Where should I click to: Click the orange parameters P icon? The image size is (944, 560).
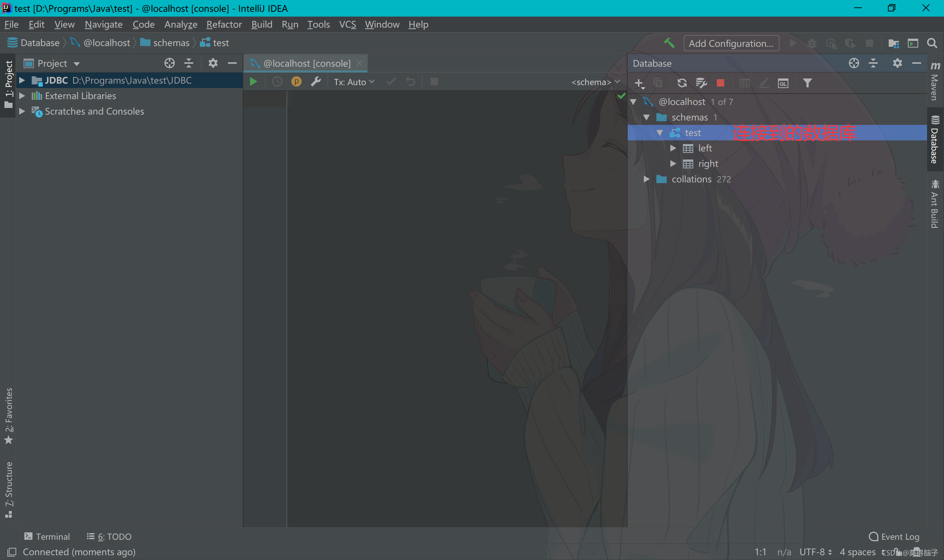click(x=296, y=81)
